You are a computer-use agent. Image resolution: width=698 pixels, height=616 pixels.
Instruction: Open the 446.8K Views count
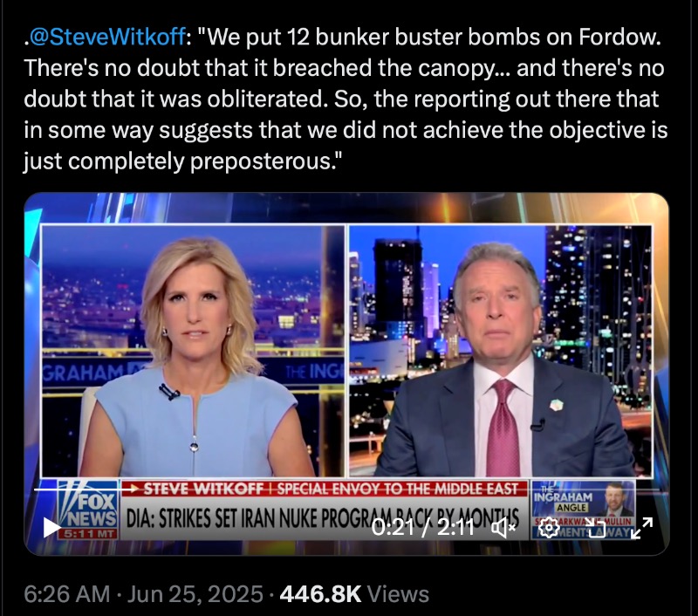354,594
